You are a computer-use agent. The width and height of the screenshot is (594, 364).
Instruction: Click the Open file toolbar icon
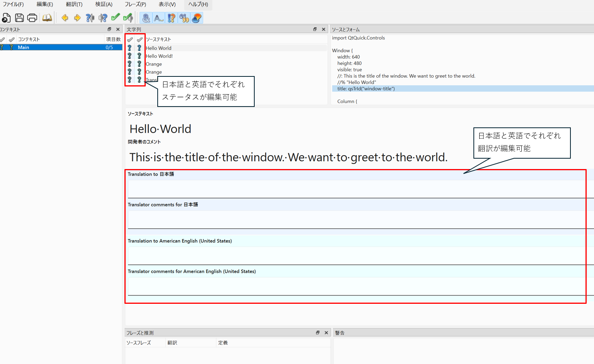(x=6, y=18)
